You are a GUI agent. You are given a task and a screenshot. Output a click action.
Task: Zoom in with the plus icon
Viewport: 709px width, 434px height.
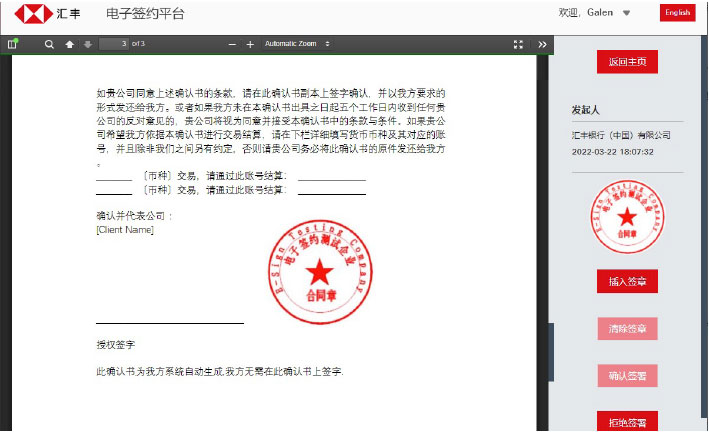coord(250,44)
